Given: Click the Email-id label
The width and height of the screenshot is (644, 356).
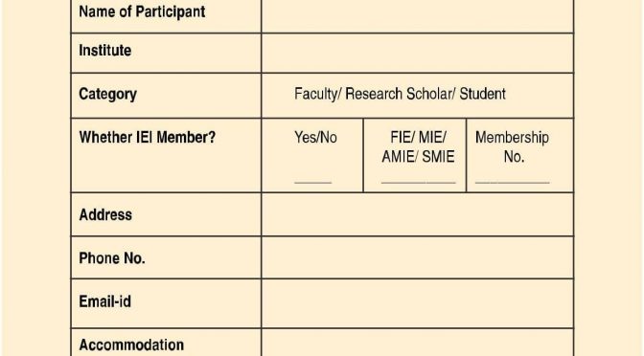Looking at the screenshot, I should coord(105,301).
